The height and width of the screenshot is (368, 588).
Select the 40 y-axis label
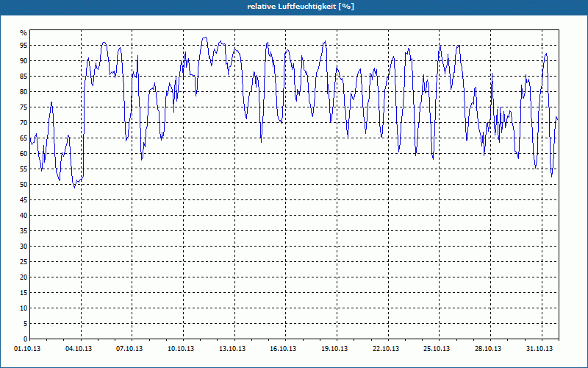click(x=24, y=215)
